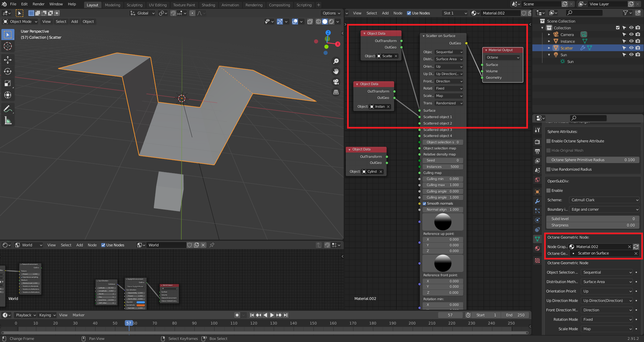Viewport: 644px width, 342px height.
Task: Click the current frame field showing 57
Action: pyautogui.click(x=450, y=315)
